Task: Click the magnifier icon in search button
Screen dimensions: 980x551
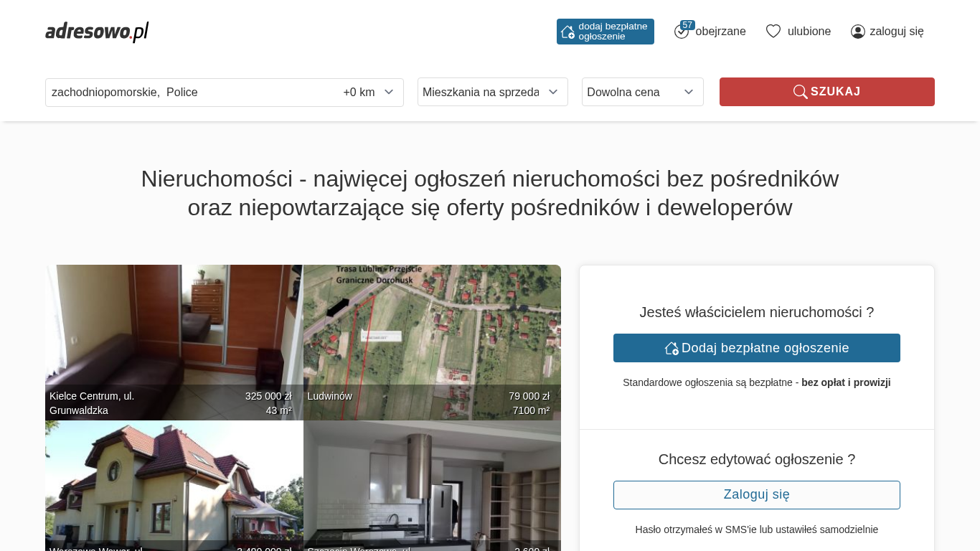Action: click(800, 92)
